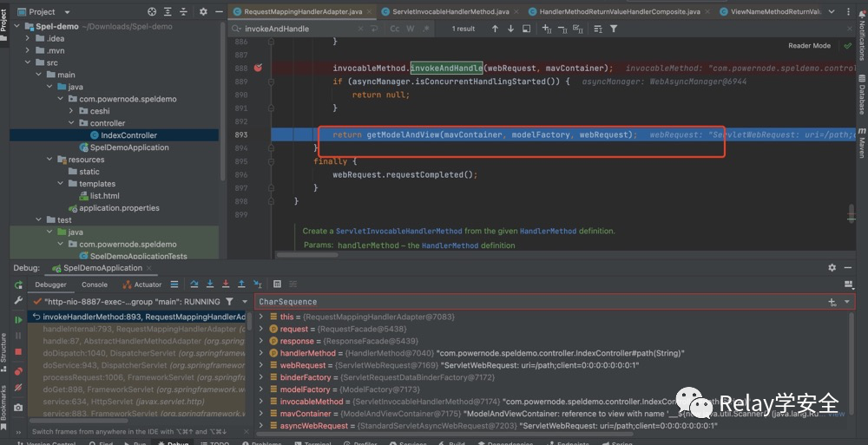Expand the webRequest variable node

click(x=261, y=365)
